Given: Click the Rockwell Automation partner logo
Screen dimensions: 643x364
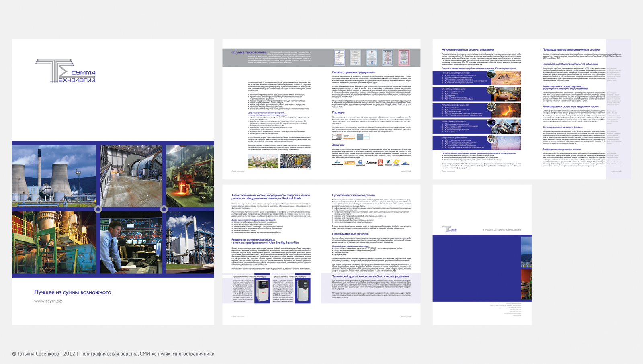Looking at the screenshot, I should (x=337, y=137).
